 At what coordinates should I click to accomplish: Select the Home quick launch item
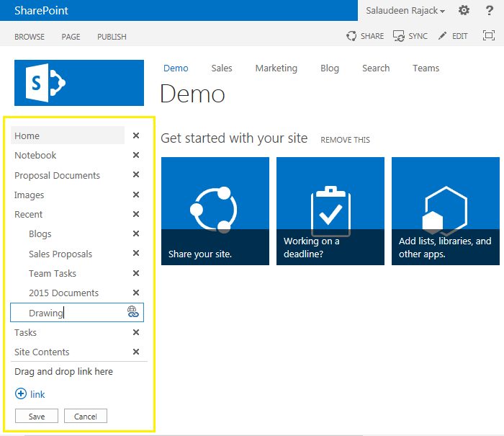coord(68,135)
